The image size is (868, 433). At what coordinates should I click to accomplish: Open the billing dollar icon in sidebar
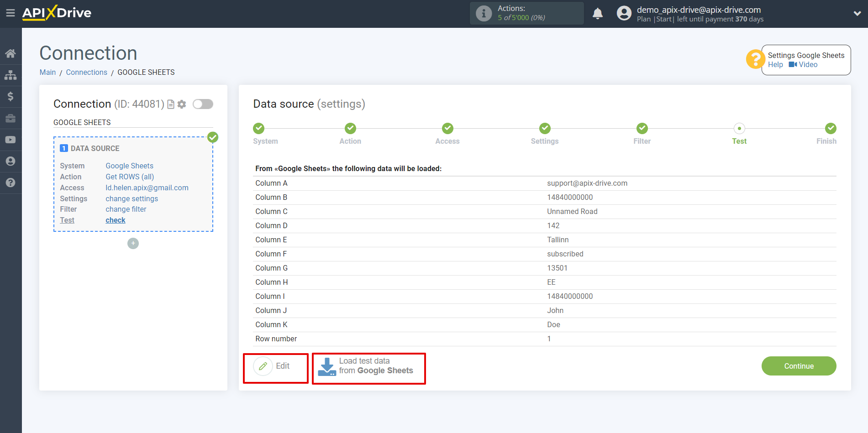point(11,96)
